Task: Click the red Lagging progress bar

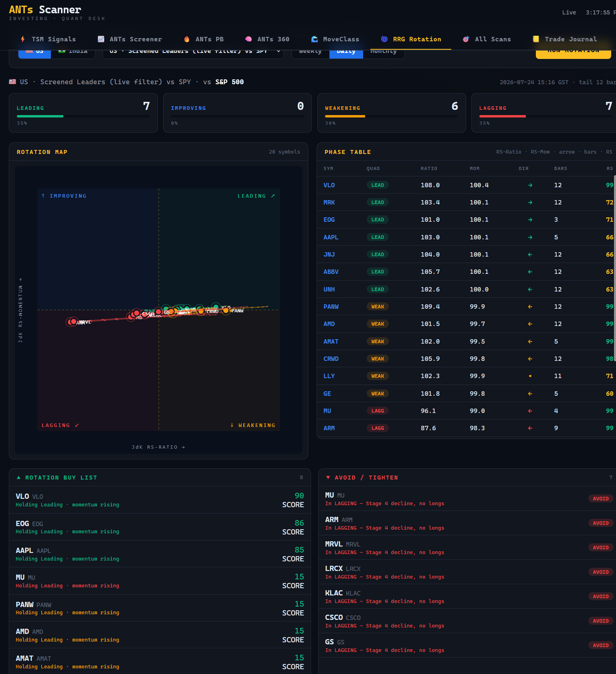Action: click(503, 116)
